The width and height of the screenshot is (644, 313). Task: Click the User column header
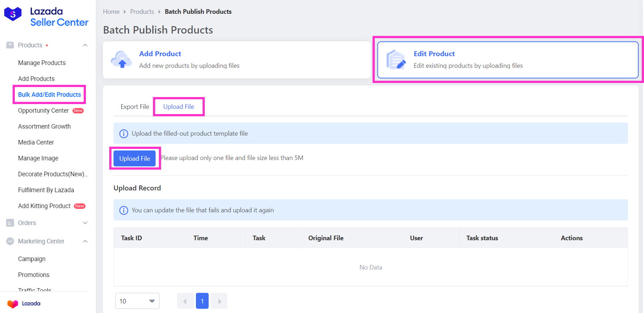(x=416, y=238)
